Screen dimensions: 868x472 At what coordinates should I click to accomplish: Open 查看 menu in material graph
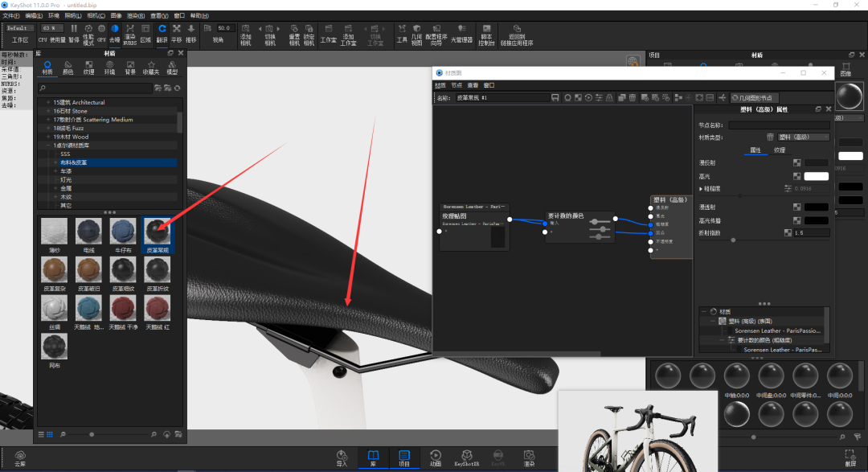tap(473, 85)
